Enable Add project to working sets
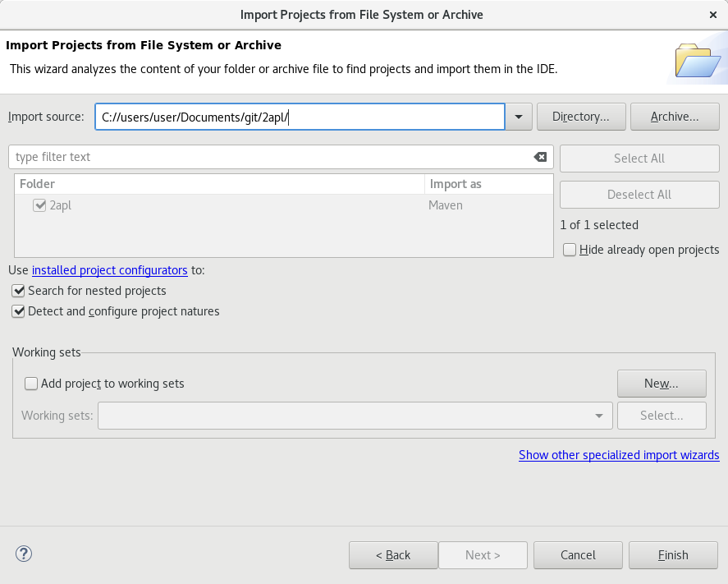728x584 pixels. [x=30, y=383]
